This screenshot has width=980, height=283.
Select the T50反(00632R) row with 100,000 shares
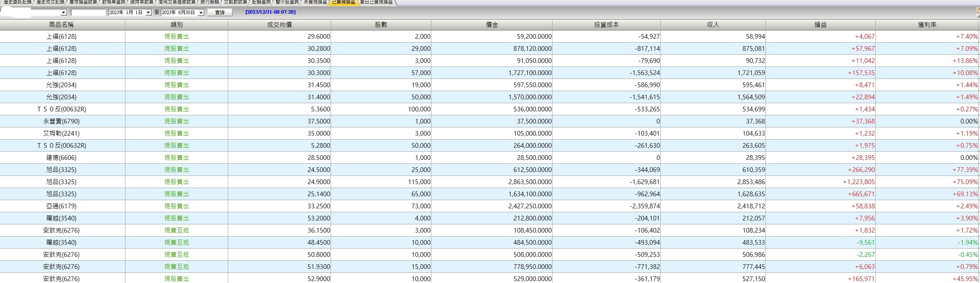click(489, 109)
